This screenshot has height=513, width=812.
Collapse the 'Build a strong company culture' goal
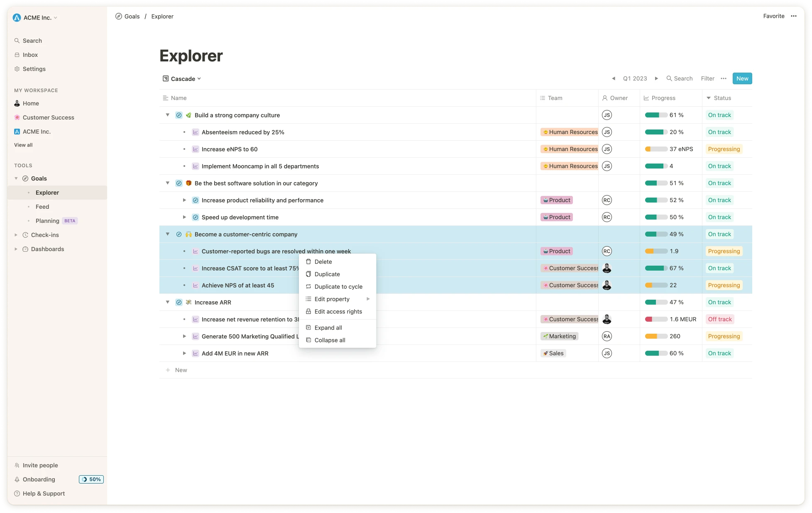pyautogui.click(x=168, y=115)
